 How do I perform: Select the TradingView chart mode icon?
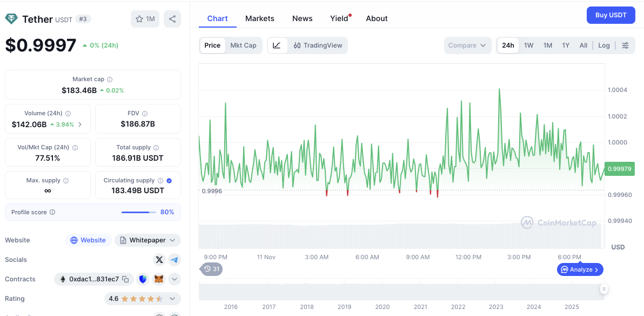(x=318, y=45)
